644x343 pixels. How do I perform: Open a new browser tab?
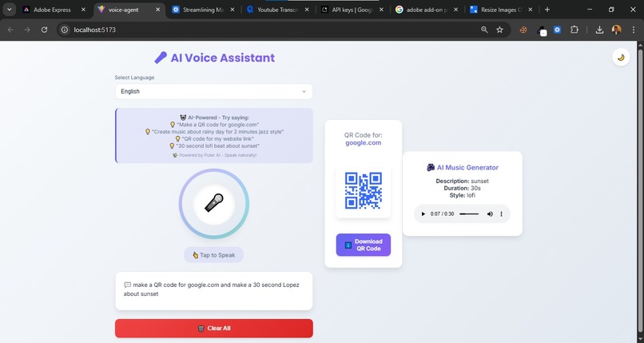coord(547,10)
